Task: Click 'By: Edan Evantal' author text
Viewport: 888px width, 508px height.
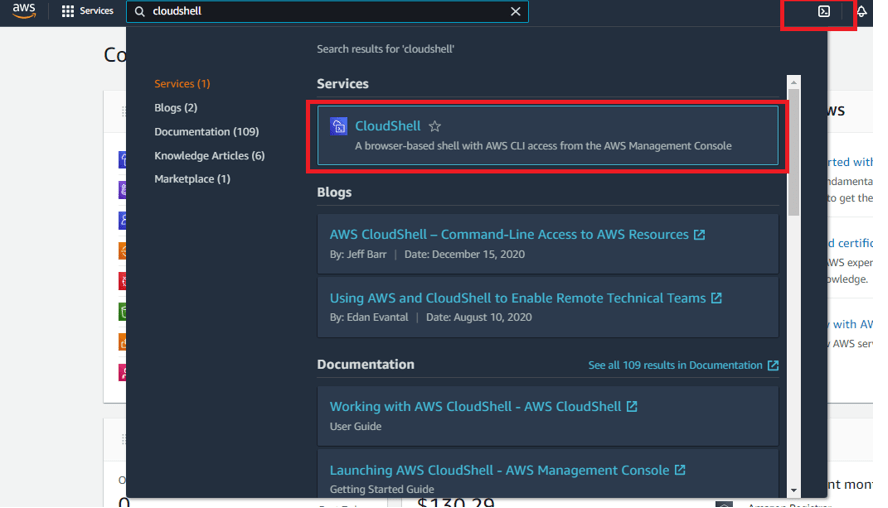Action: pyautogui.click(x=369, y=317)
